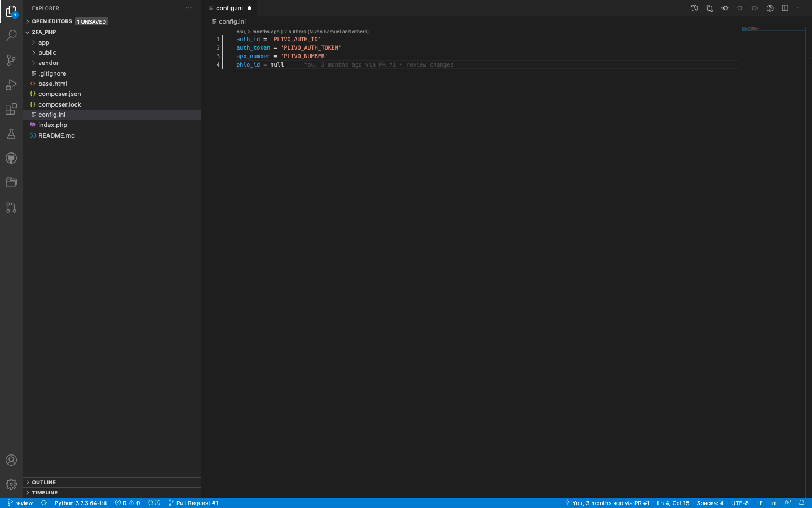
Task: Open the Source Control view
Action: (11, 60)
